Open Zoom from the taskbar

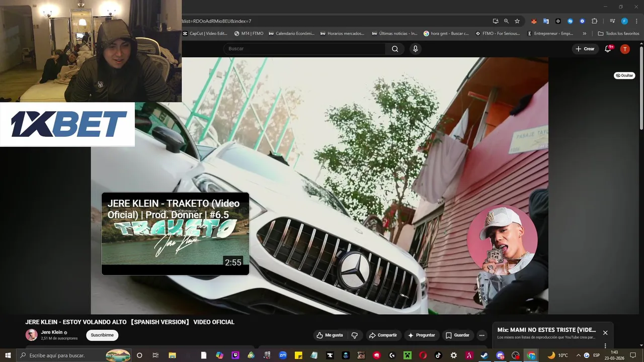coord(283,355)
